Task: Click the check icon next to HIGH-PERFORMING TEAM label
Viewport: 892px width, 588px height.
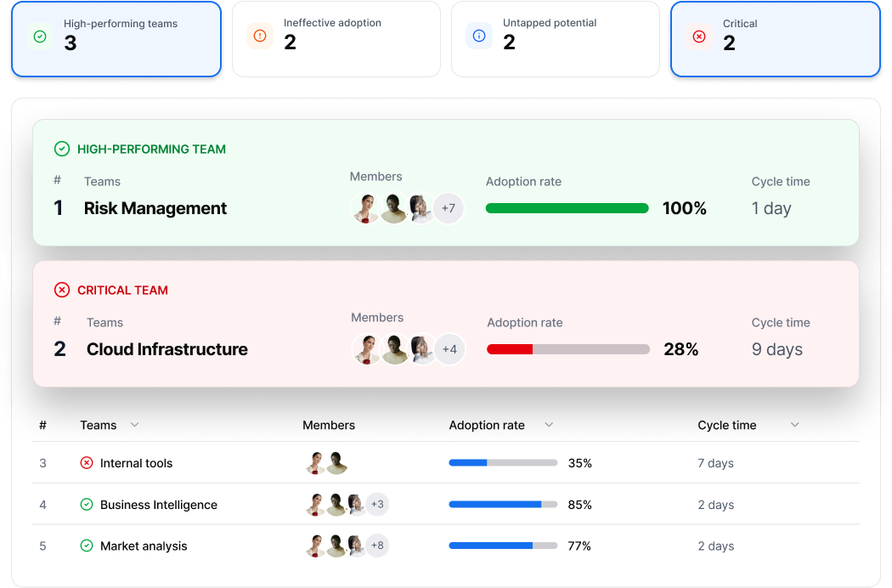Action: click(x=62, y=149)
